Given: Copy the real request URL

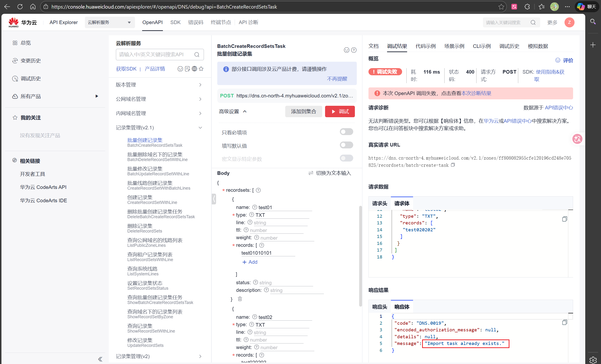Looking at the screenshot, I should (x=453, y=165).
